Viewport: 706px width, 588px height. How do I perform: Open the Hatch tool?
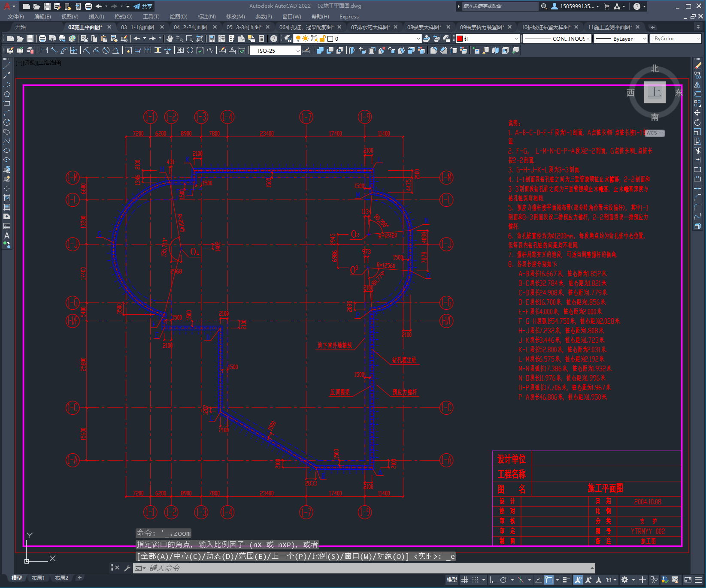coord(7,198)
